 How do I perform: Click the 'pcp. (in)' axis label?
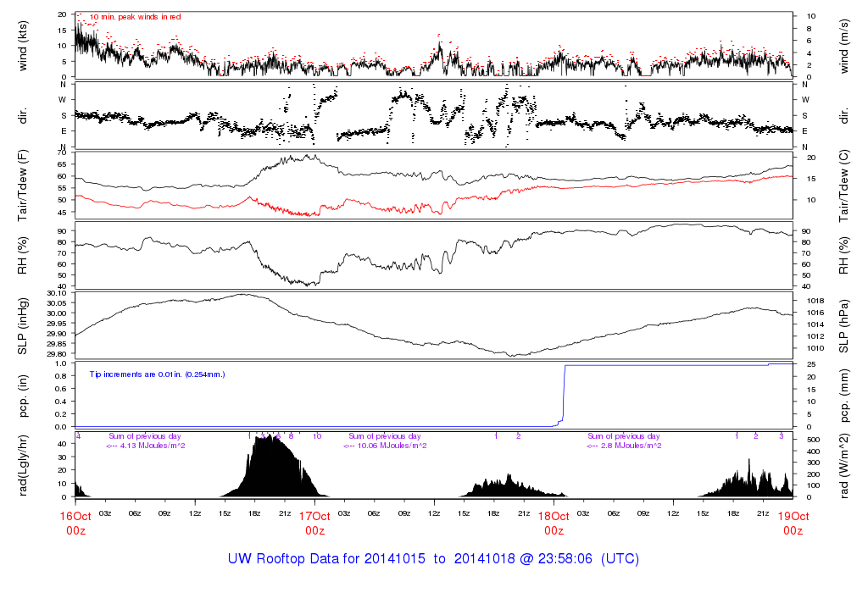[x=23, y=396]
